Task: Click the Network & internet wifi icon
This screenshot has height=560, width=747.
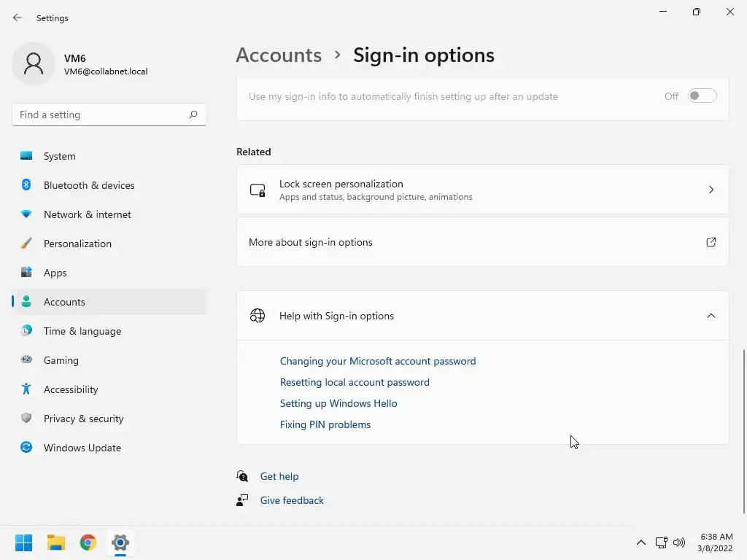Action: pos(26,214)
